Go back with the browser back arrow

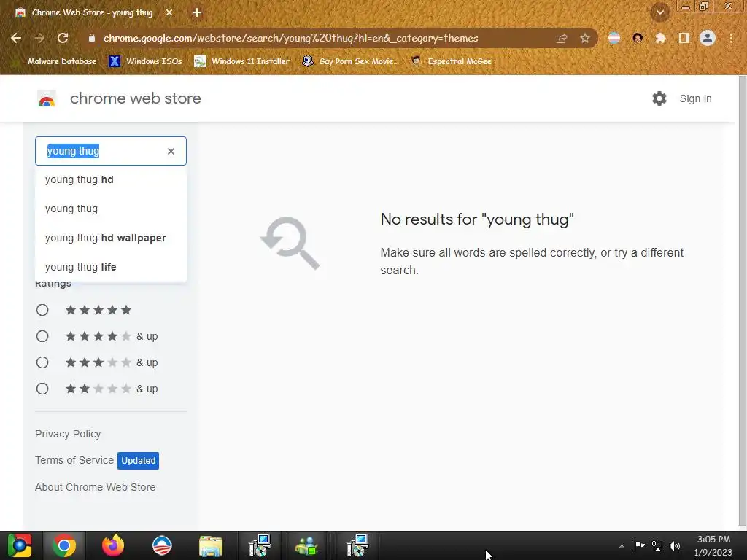tap(16, 38)
